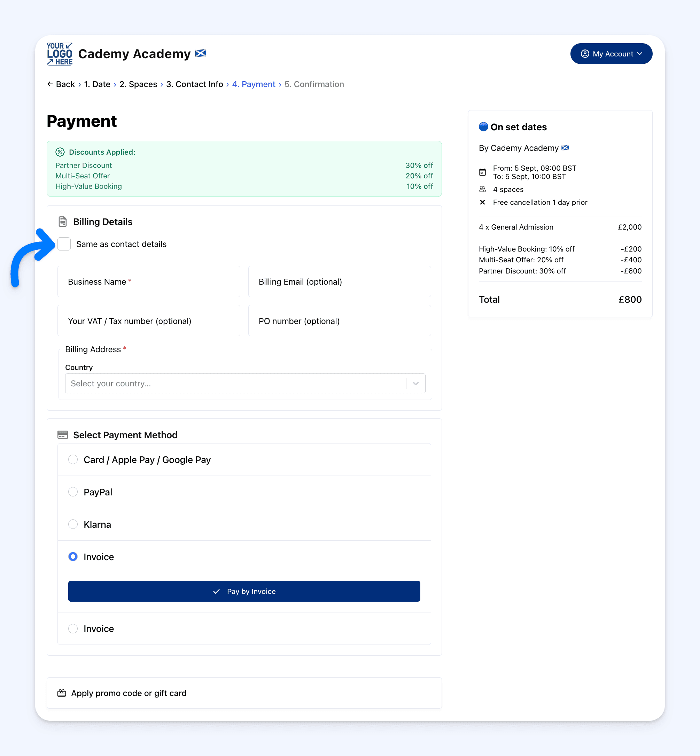Choose the Klarna radio button

[x=73, y=524]
